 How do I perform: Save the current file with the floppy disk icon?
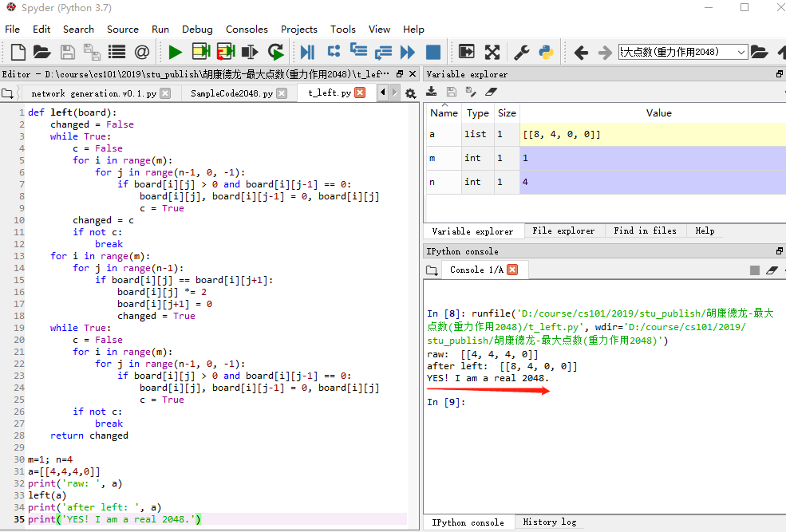coord(67,52)
